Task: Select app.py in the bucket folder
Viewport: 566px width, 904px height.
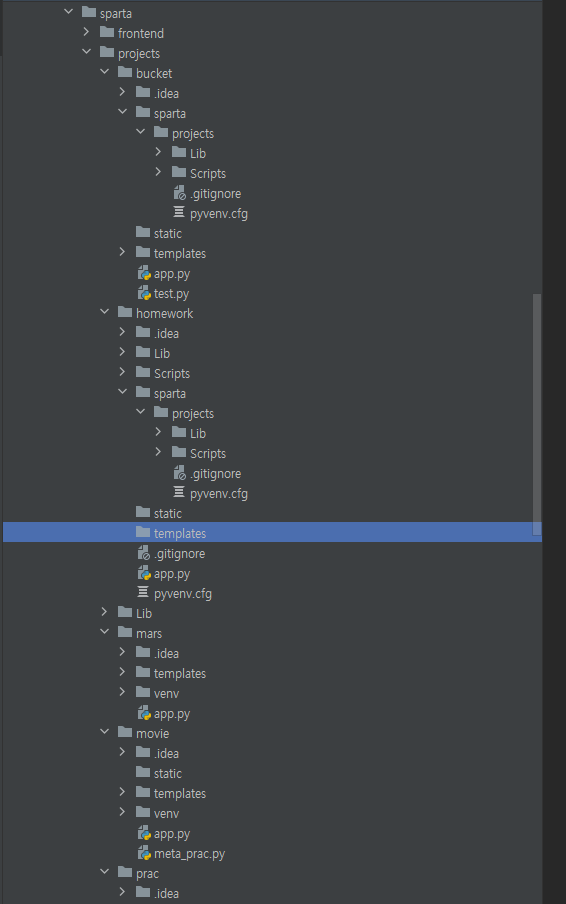Action: point(172,274)
